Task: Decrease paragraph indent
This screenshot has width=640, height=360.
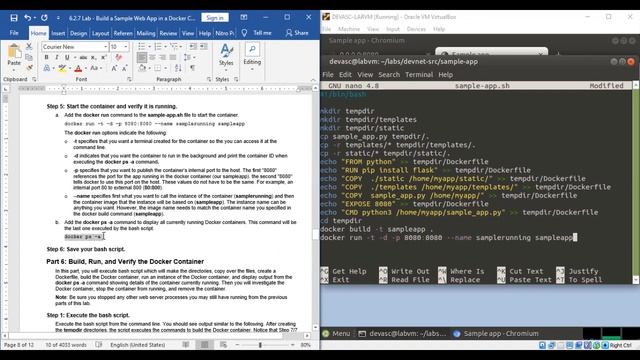Action: coord(193,47)
